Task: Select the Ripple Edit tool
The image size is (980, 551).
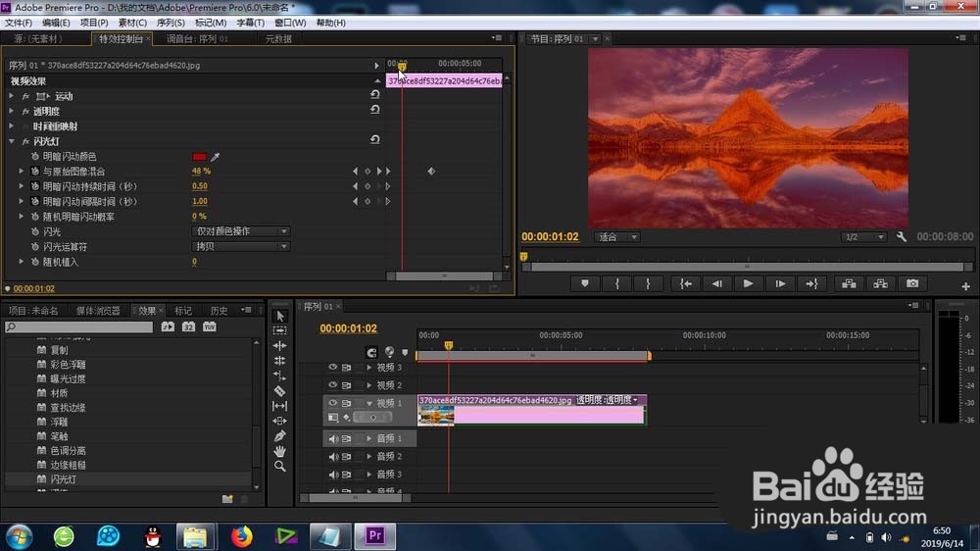Action: point(280,345)
